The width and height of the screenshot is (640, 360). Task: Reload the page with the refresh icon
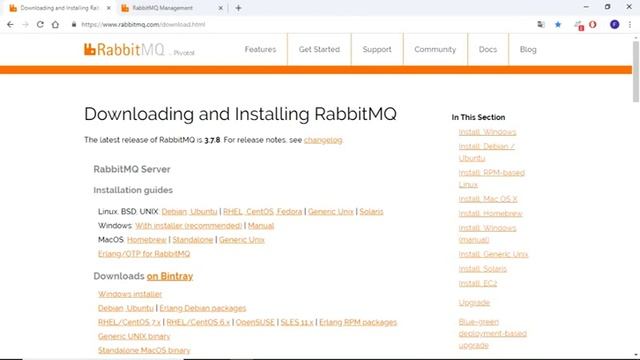tap(40, 24)
